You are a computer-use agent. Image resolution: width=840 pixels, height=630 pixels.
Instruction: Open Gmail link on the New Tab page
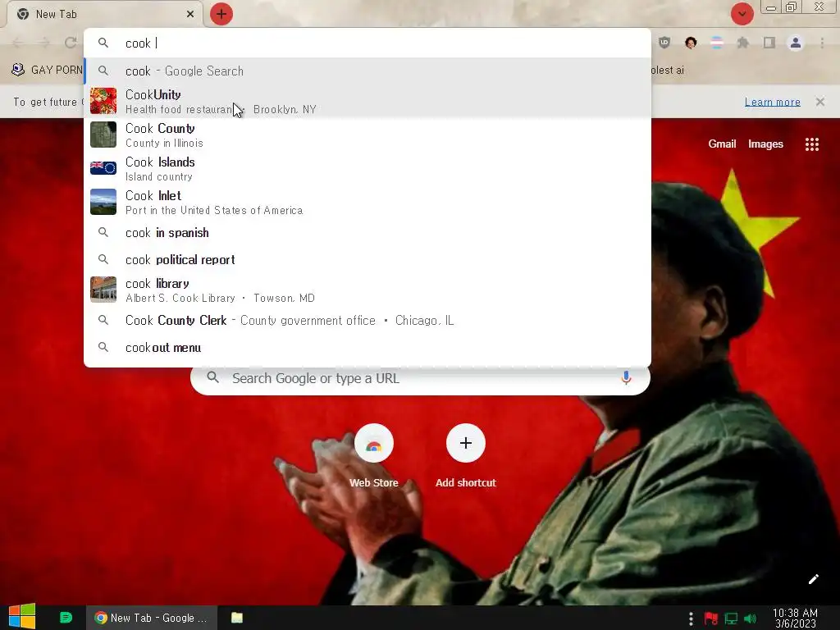(x=722, y=144)
